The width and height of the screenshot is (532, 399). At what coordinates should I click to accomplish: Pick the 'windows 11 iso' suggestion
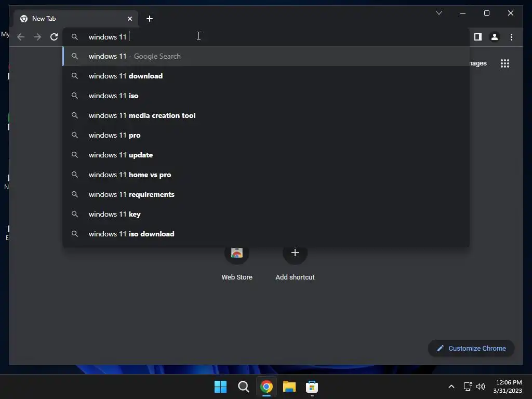(x=267, y=96)
